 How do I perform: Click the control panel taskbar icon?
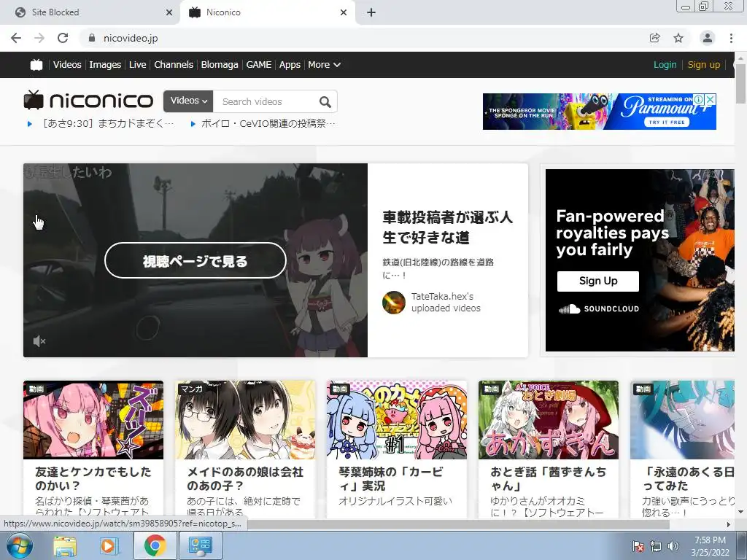coord(200,545)
